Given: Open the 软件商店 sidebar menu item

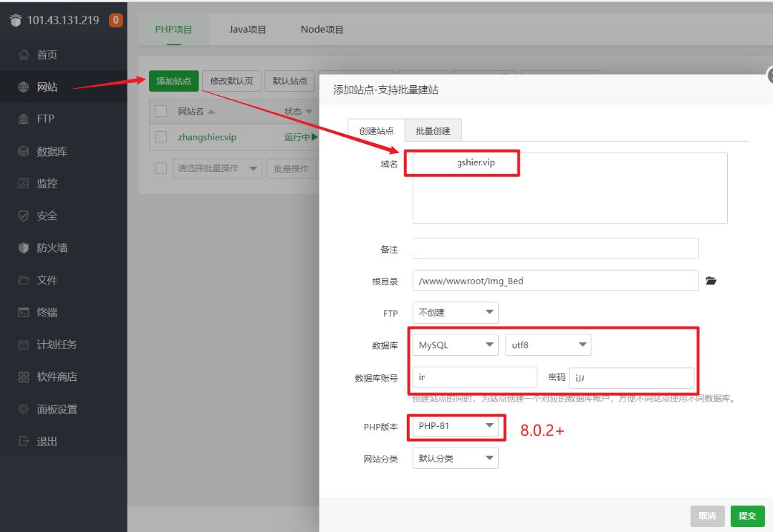Looking at the screenshot, I should [x=57, y=377].
